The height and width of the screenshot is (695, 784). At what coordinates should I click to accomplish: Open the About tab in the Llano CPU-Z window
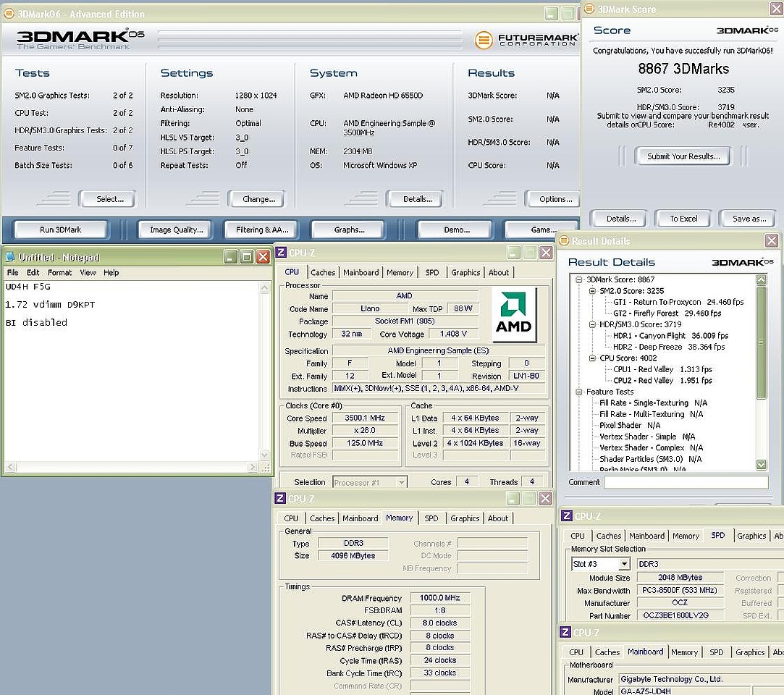[x=499, y=272]
